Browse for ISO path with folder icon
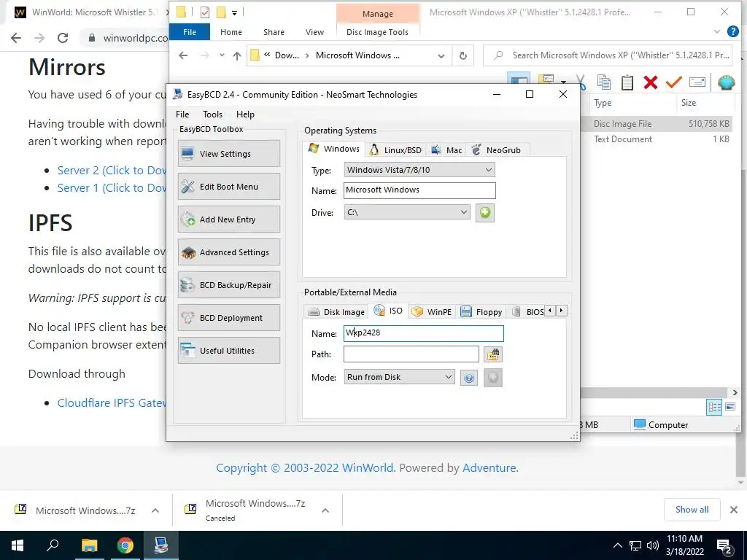747x560 pixels. (493, 354)
